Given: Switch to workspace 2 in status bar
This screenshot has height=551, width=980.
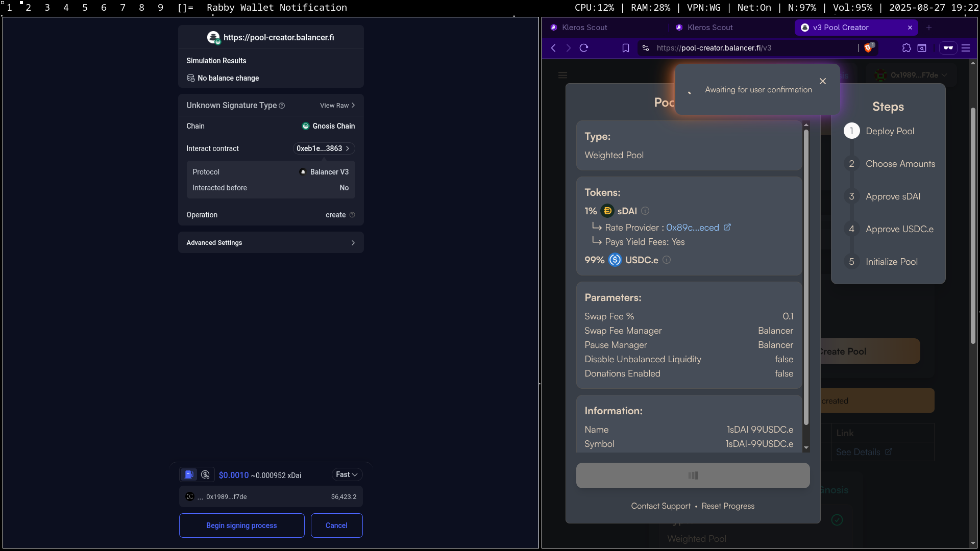Looking at the screenshot, I should click(28, 7).
